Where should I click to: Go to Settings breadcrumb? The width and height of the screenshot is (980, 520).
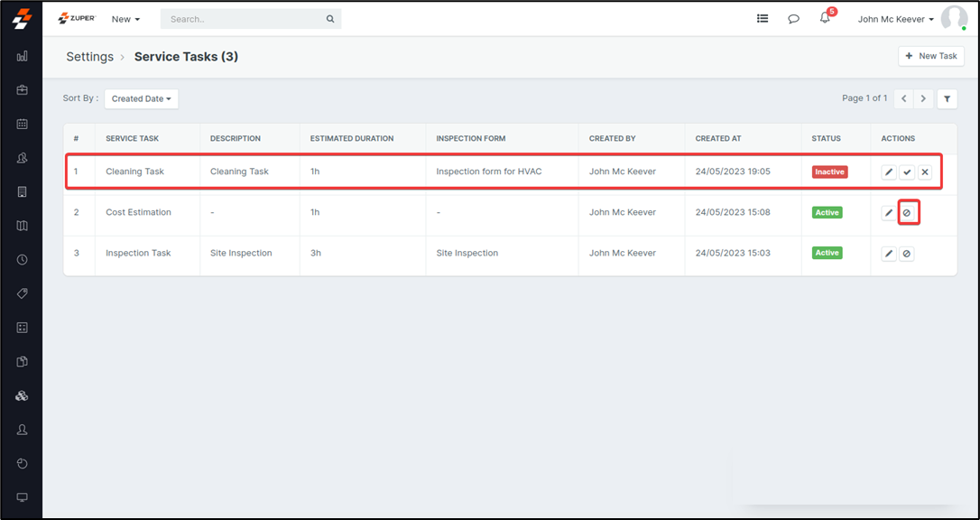[x=89, y=57]
